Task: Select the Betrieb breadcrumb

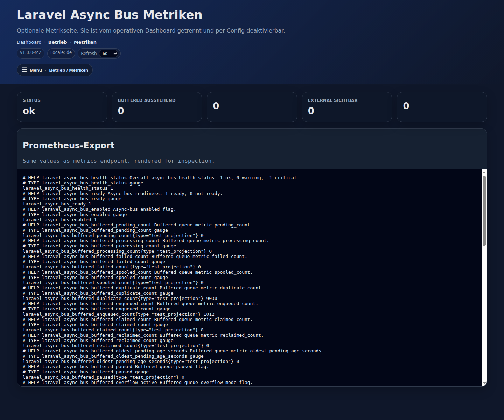Action: point(57,42)
